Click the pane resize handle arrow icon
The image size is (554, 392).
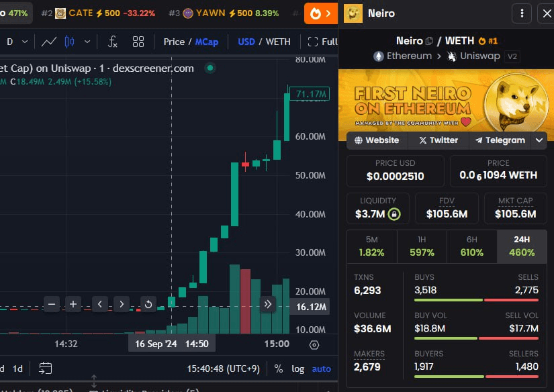click(x=93, y=381)
